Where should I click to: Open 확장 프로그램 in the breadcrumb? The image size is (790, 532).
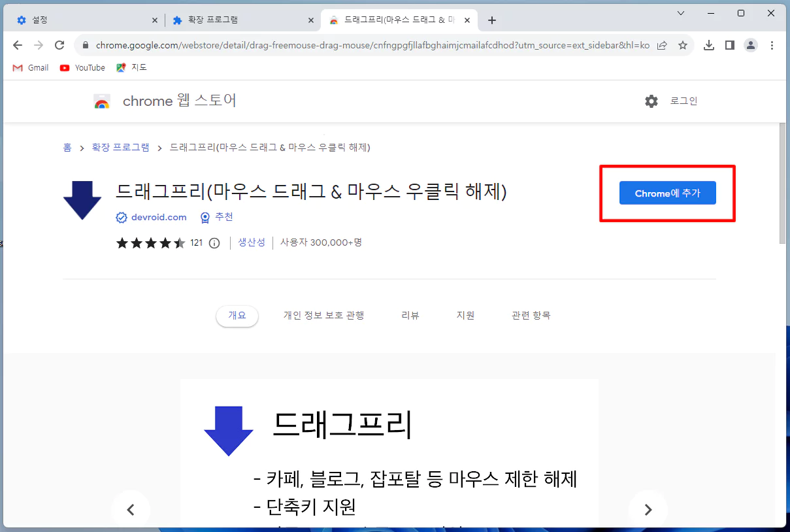(x=120, y=148)
